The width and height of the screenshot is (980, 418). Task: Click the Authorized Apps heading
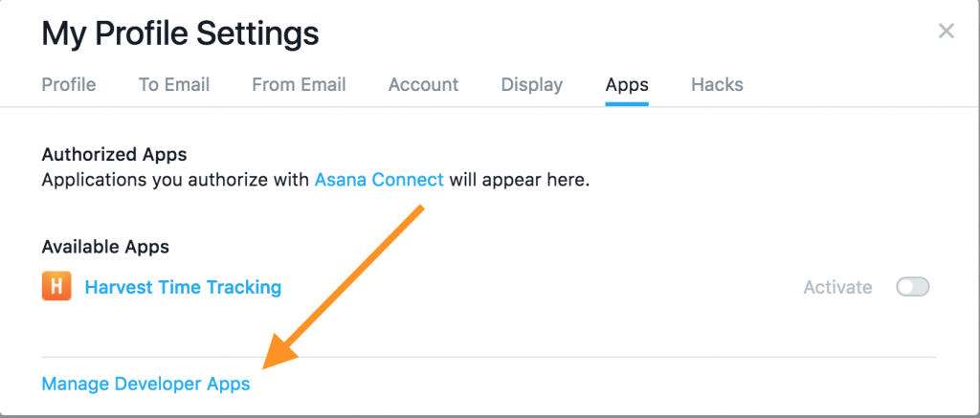coord(114,154)
